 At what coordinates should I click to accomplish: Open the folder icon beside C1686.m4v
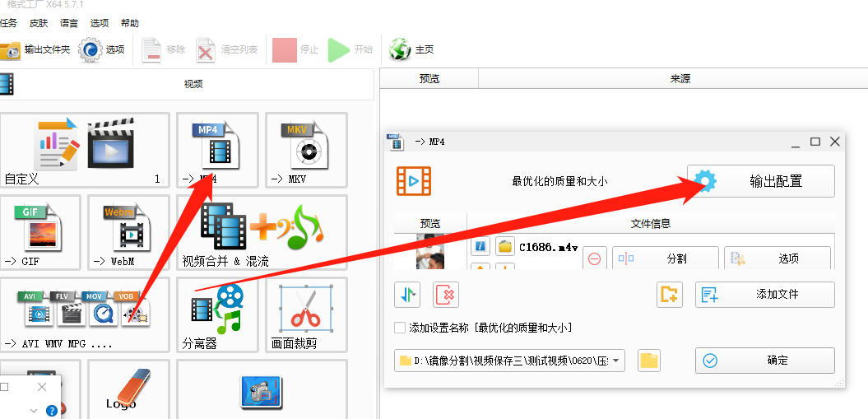click(505, 246)
